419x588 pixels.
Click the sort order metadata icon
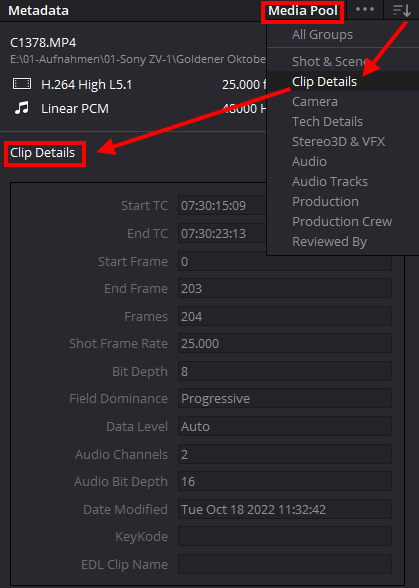[x=401, y=10]
